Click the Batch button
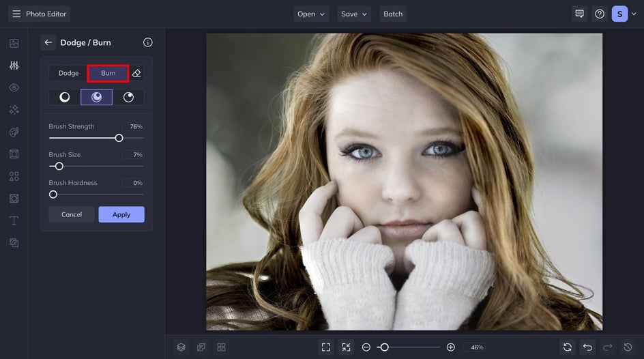The image size is (644, 359). [393, 14]
